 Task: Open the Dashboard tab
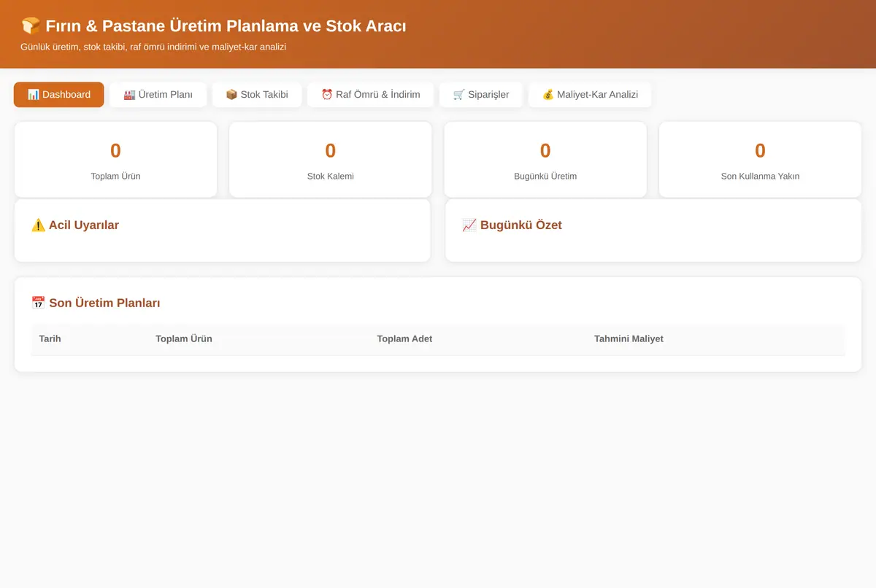click(58, 95)
